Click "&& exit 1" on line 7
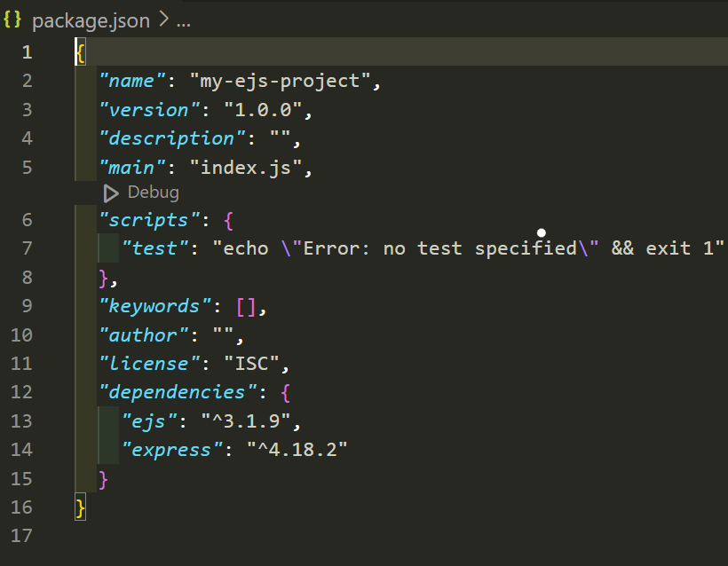728x566 pixels. click(x=662, y=248)
